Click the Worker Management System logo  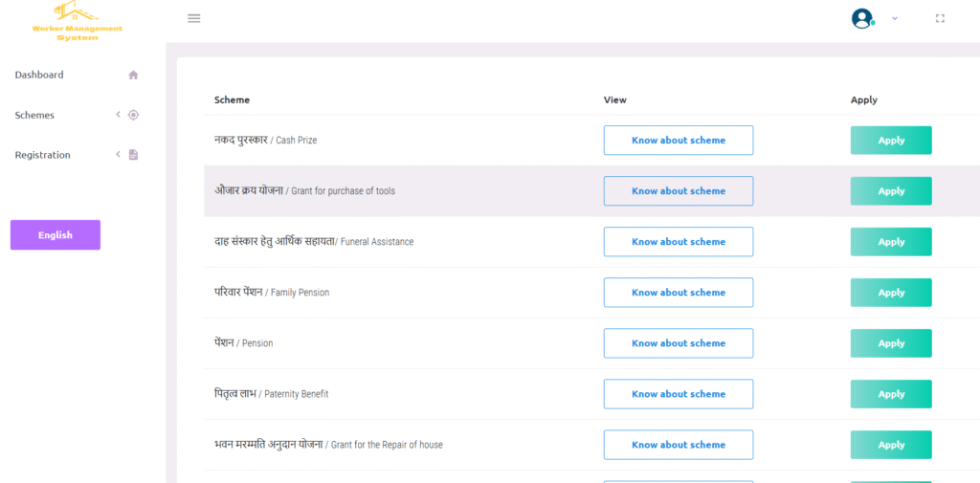pos(78,22)
